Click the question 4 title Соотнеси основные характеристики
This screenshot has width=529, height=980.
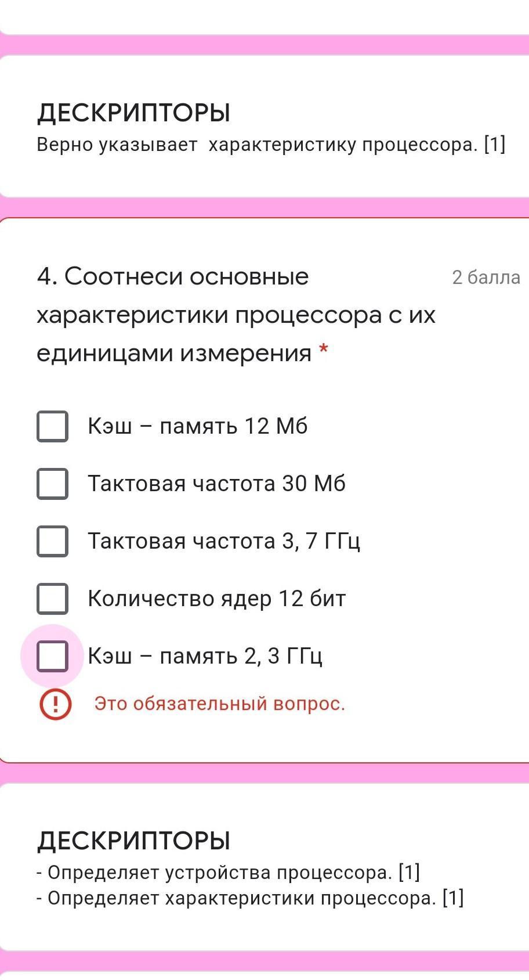point(235,314)
